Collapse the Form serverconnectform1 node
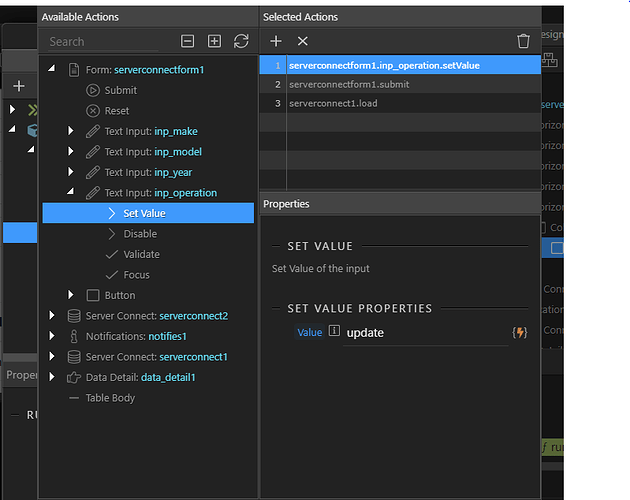This screenshot has width=630, height=500. pos(51,69)
